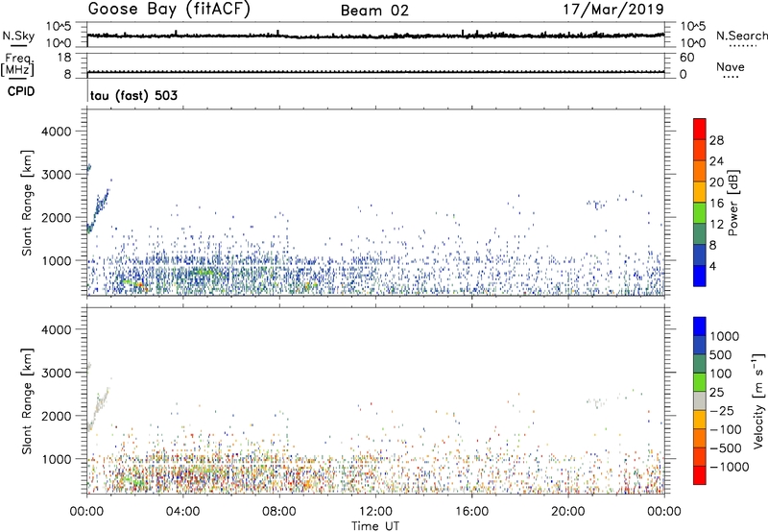The height and width of the screenshot is (532, 768).
Task: Click the 'CPID' label
Action: pyautogui.click(x=21, y=91)
